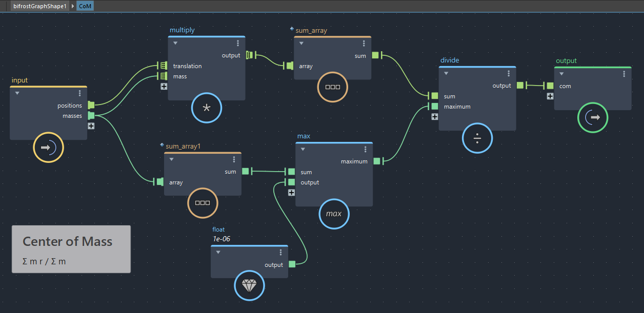644x313 pixels.
Task: Add a new port on the multiply node
Action: [x=164, y=87]
